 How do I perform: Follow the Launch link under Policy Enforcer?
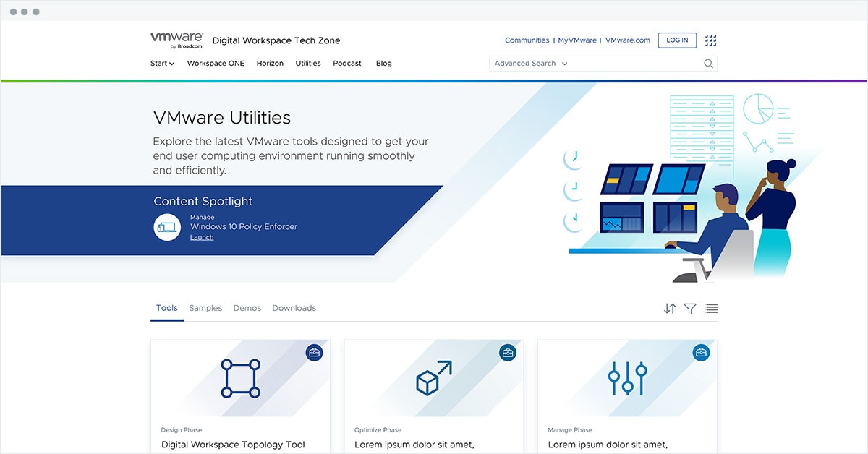click(202, 237)
